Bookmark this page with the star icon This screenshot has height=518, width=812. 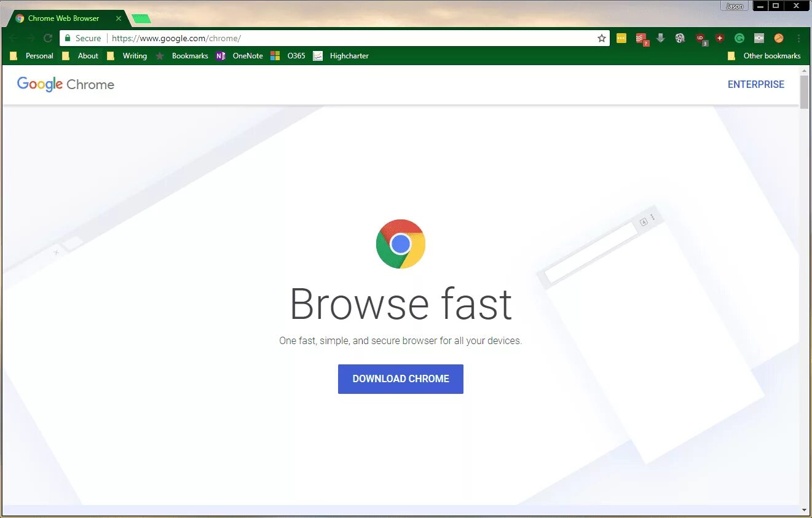click(601, 37)
